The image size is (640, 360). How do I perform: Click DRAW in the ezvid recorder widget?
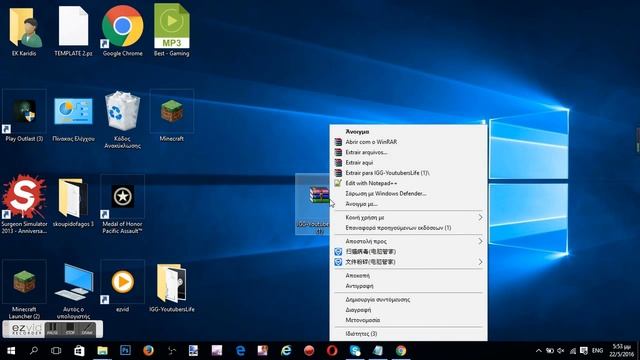click(87, 329)
